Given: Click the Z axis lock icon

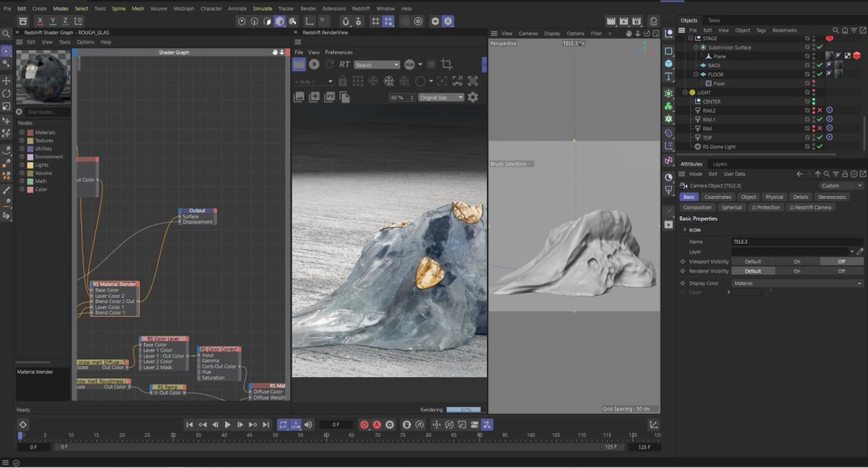Looking at the screenshot, I should pyautogui.click(x=66, y=21).
